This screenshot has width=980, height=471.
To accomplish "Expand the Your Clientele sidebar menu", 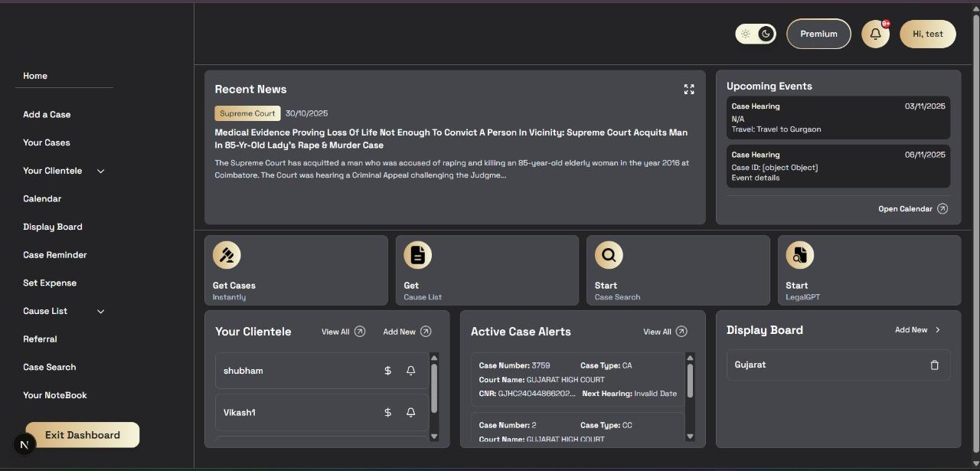I will coord(100,171).
